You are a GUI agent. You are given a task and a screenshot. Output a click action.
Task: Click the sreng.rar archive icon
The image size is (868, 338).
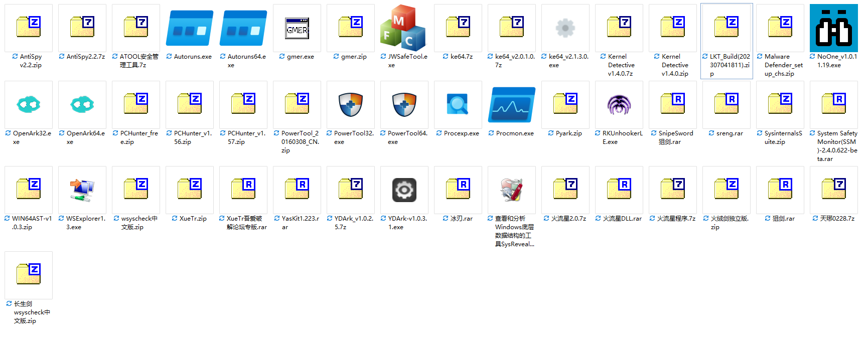[x=727, y=105]
